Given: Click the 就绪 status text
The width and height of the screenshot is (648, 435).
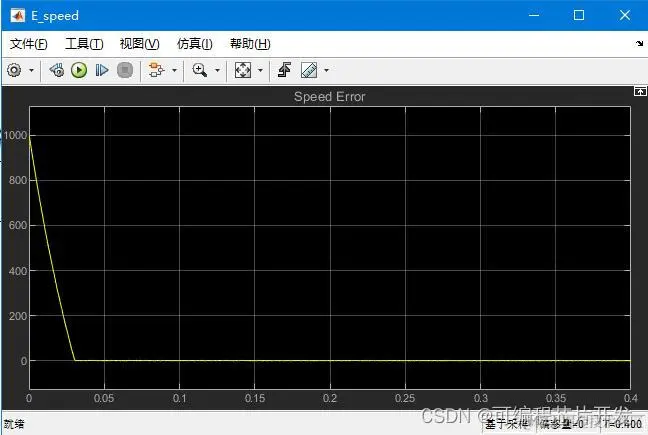Looking at the screenshot, I should tap(14, 424).
